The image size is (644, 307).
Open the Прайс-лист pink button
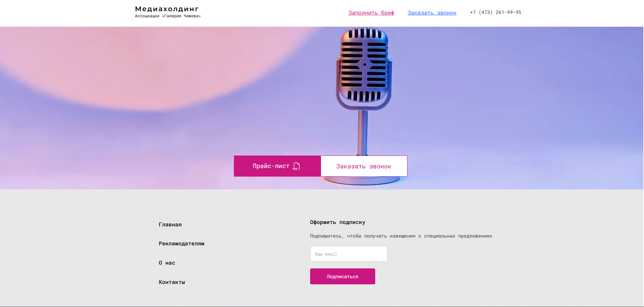tap(277, 166)
